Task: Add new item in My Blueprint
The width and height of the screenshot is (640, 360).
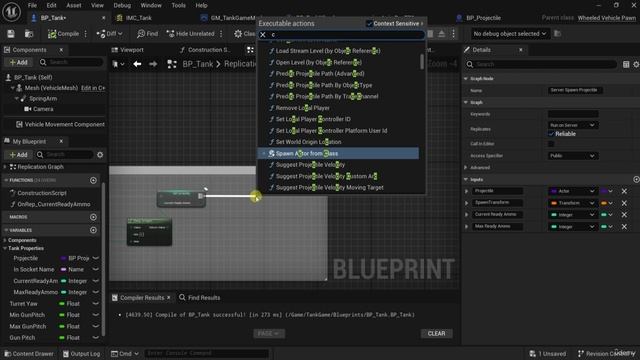Action: point(18,155)
